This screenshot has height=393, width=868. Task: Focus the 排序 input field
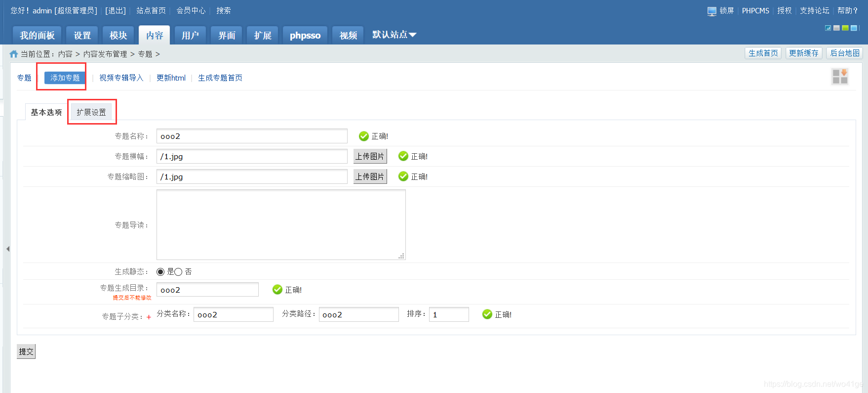pos(449,314)
